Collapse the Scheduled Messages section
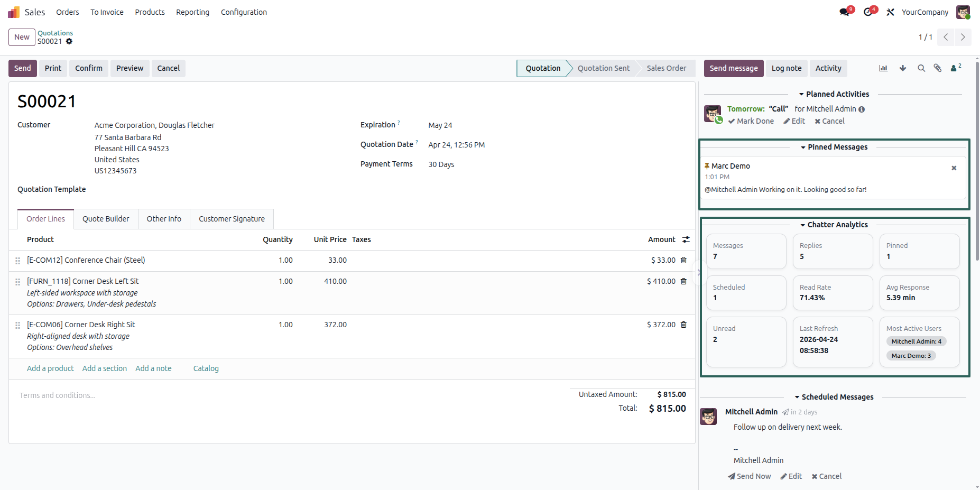The width and height of the screenshot is (980, 490). (834, 397)
